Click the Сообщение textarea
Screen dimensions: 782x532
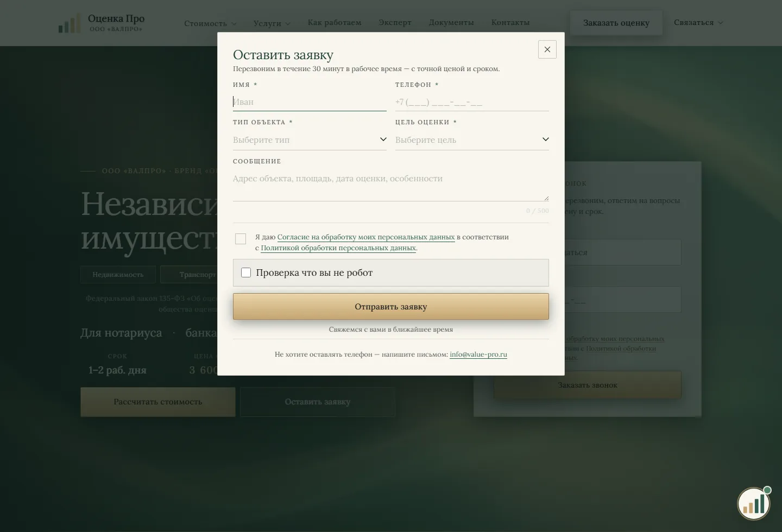coord(391,186)
